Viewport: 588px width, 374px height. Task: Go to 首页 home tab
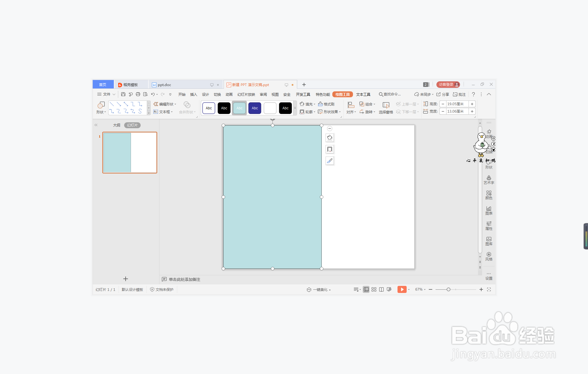103,85
